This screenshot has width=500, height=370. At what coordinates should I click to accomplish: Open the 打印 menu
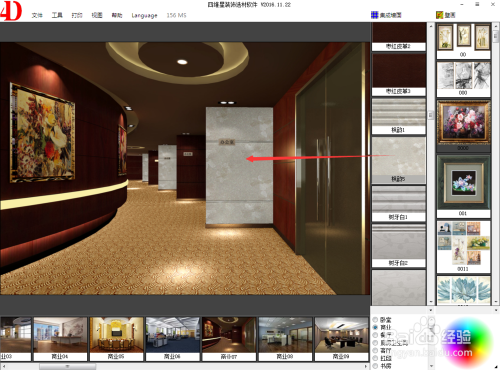click(x=77, y=15)
